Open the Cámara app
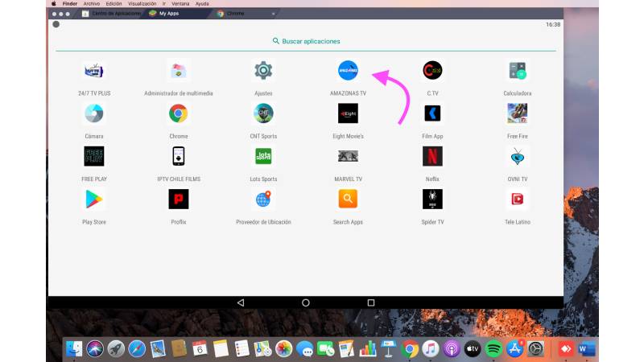 click(94, 113)
